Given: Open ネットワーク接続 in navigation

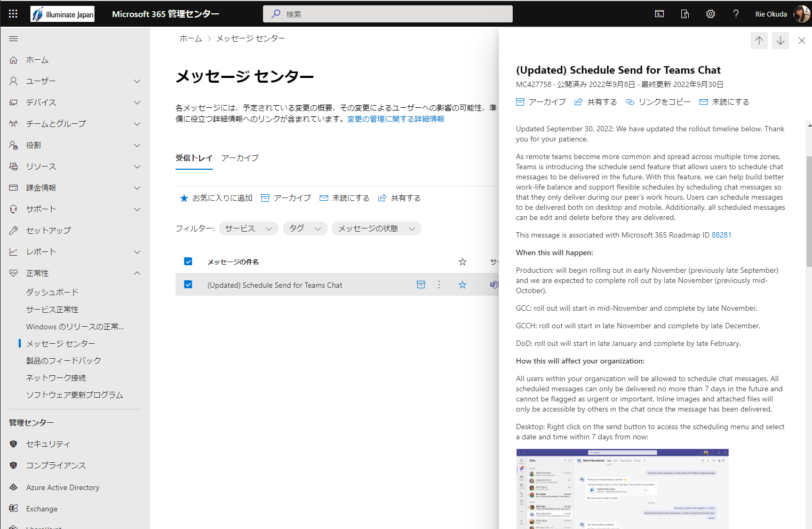Looking at the screenshot, I should (56, 378).
